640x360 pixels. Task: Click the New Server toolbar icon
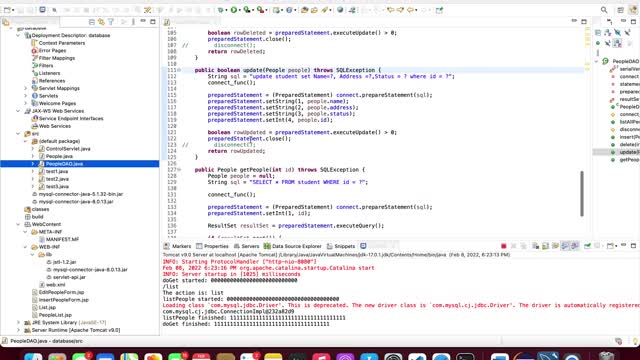click(277, 10)
